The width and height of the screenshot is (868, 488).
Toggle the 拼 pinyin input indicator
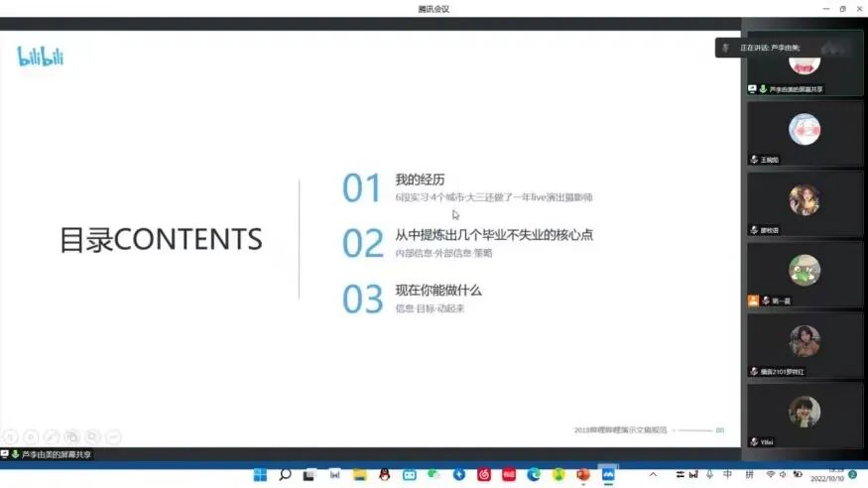click(x=749, y=475)
